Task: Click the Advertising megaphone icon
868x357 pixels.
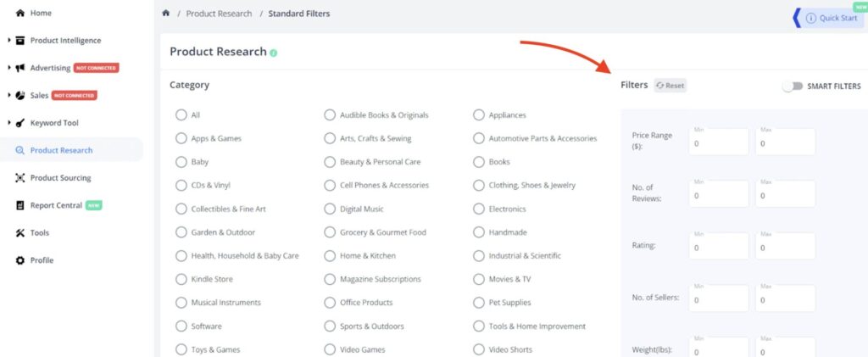Action: tap(20, 68)
